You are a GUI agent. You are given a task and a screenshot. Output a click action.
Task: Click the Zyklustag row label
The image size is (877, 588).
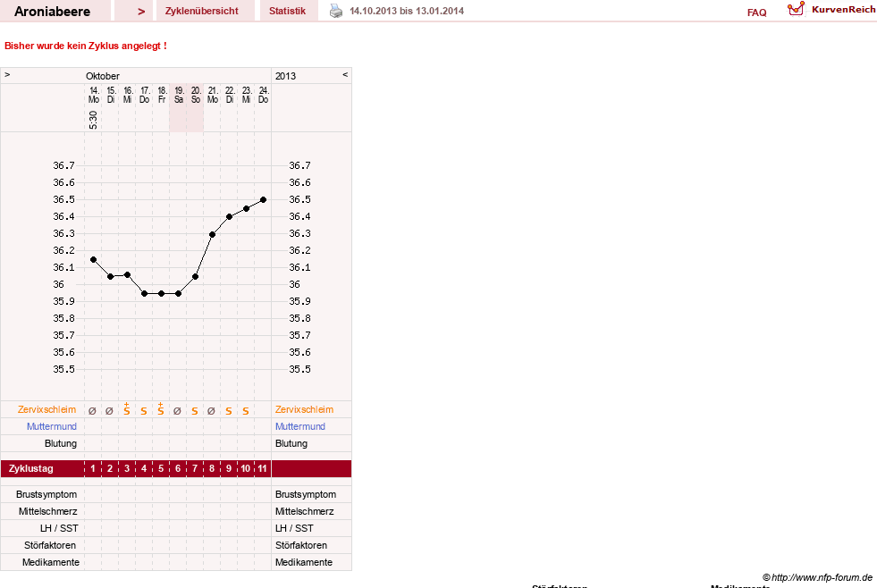point(30,468)
